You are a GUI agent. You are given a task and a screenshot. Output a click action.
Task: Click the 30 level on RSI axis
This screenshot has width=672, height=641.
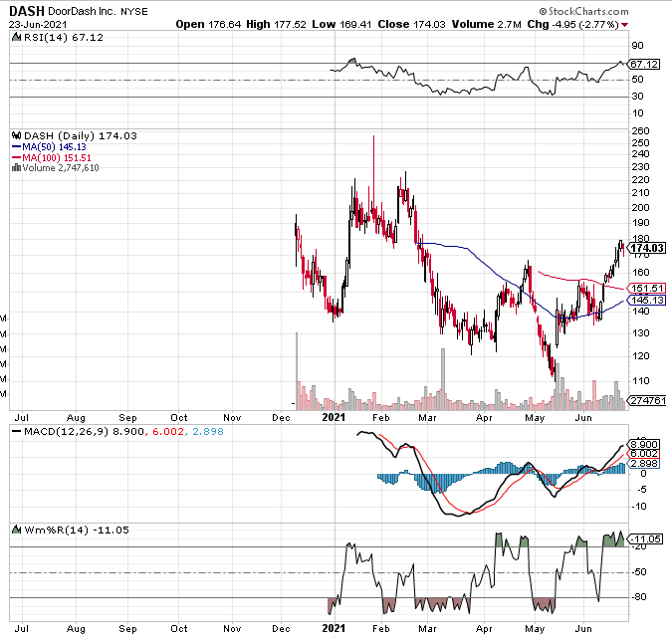tap(638, 97)
